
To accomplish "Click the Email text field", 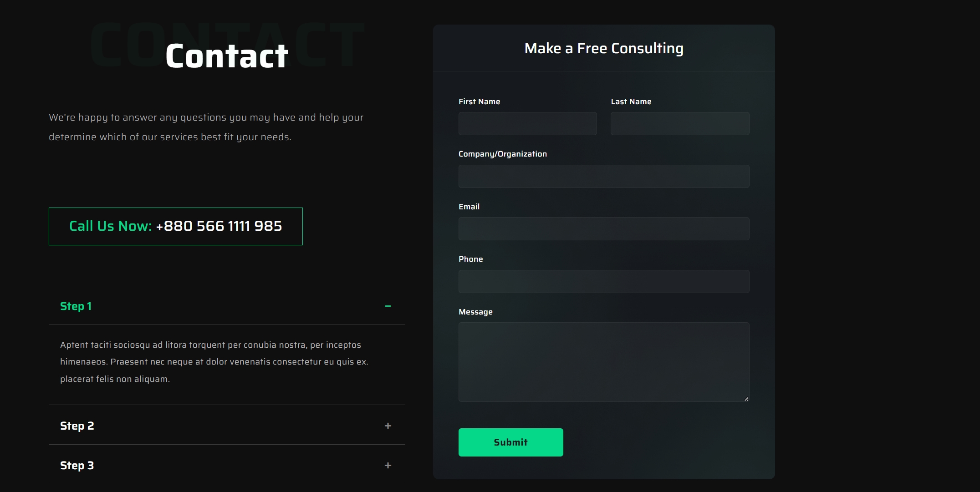I will 603,229.
